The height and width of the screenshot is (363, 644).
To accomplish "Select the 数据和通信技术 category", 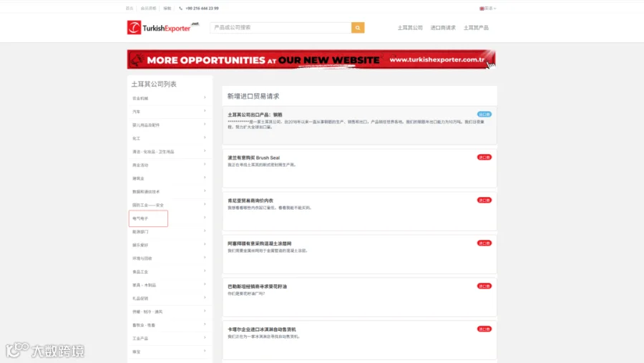I will pos(146,192).
